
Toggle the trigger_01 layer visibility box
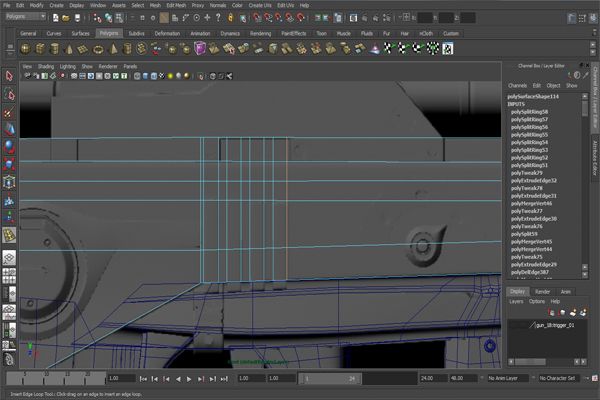click(x=514, y=325)
